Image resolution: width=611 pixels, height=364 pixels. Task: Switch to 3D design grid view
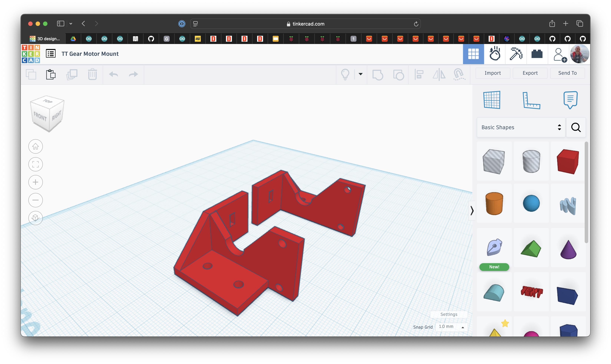click(x=473, y=54)
